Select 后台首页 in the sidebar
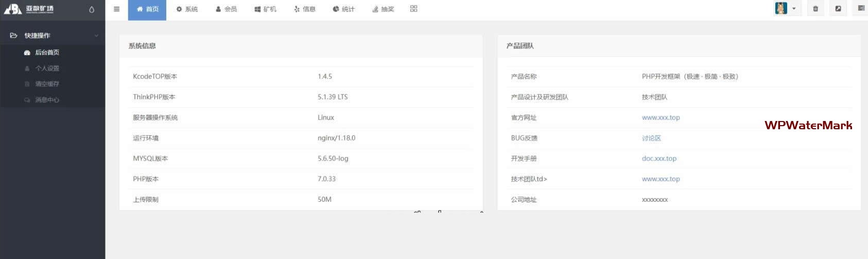The width and height of the screenshot is (868, 259). click(47, 53)
